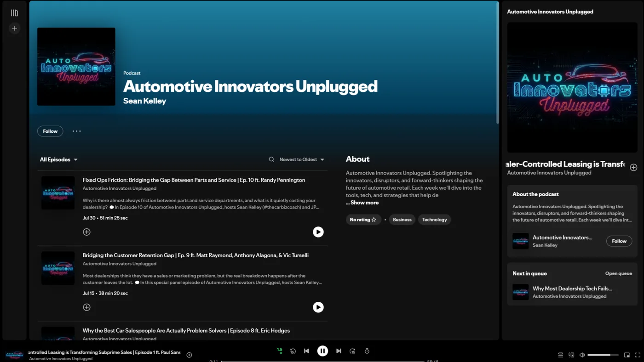Add now-playing episode to library in right panel

(x=633, y=167)
